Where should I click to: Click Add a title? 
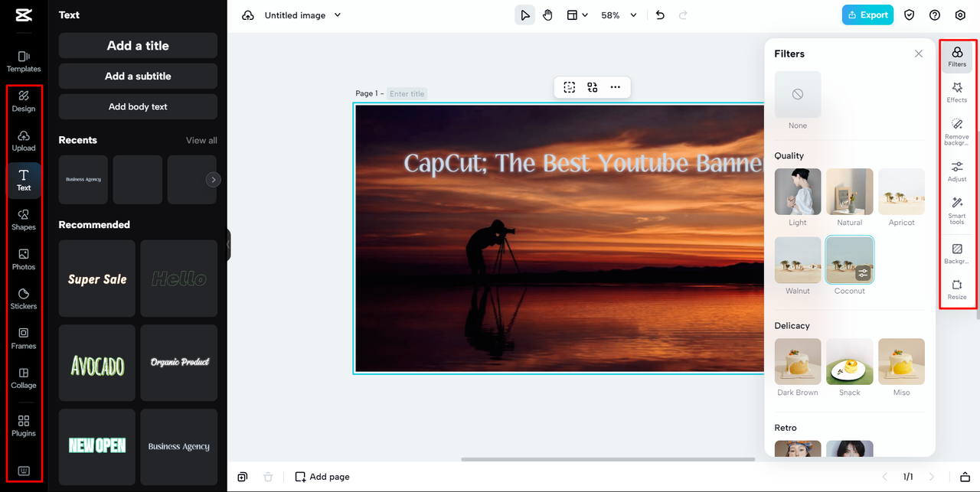tap(138, 46)
